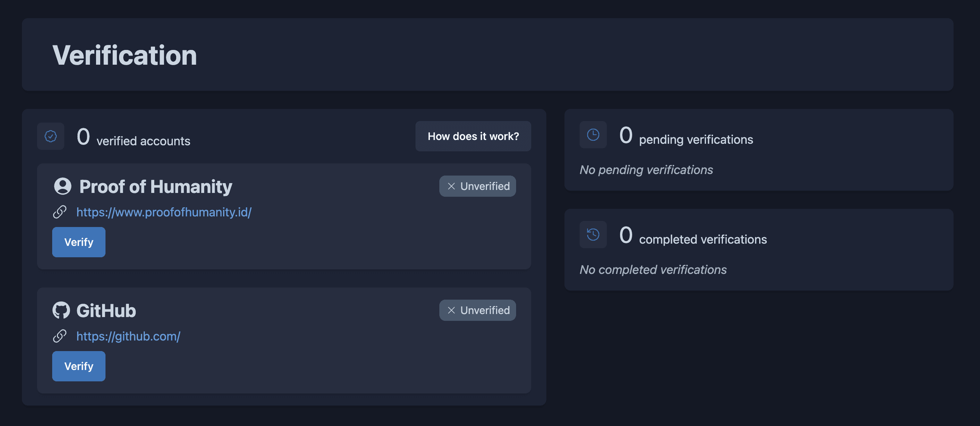Click the verified accounts badge check icon
This screenshot has width=980, height=426.
point(51,136)
